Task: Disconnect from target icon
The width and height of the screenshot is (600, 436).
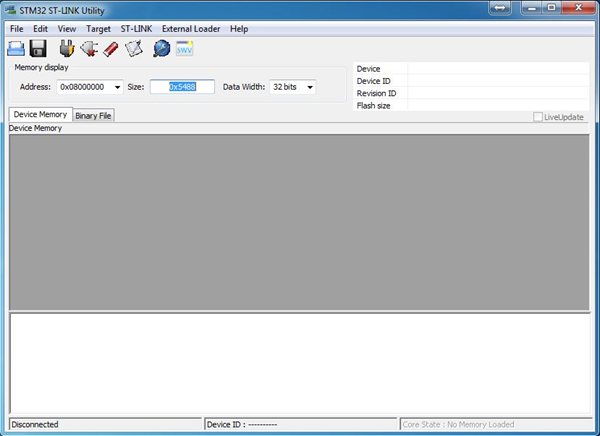Action: tap(89, 49)
